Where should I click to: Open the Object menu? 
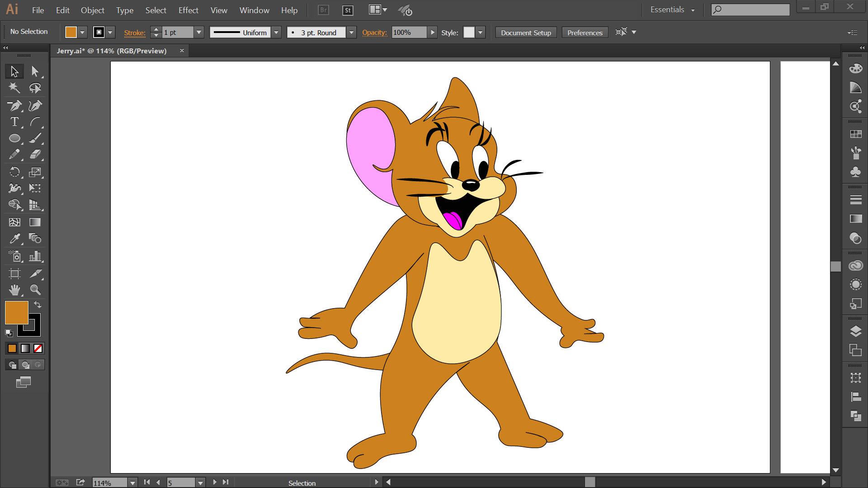(92, 10)
